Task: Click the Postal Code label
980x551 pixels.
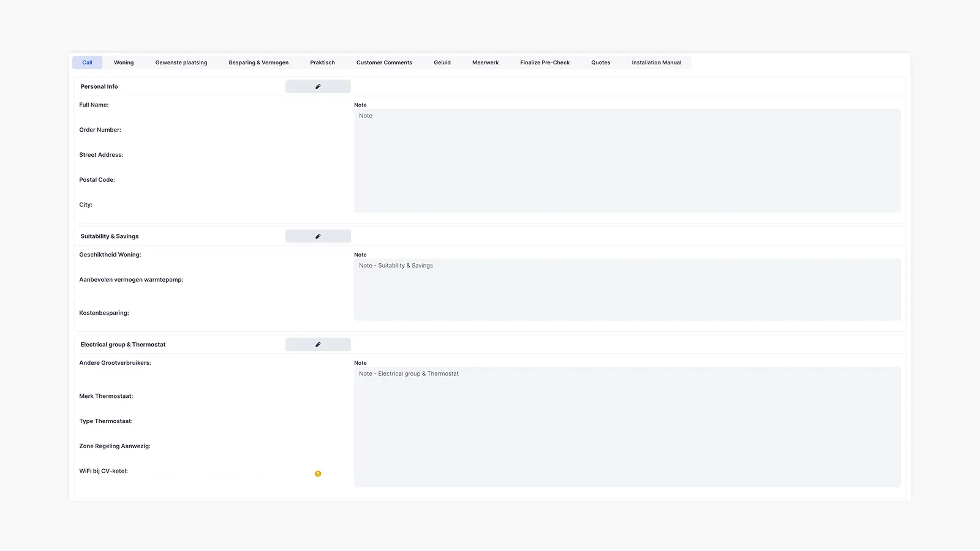Action: (x=97, y=180)
